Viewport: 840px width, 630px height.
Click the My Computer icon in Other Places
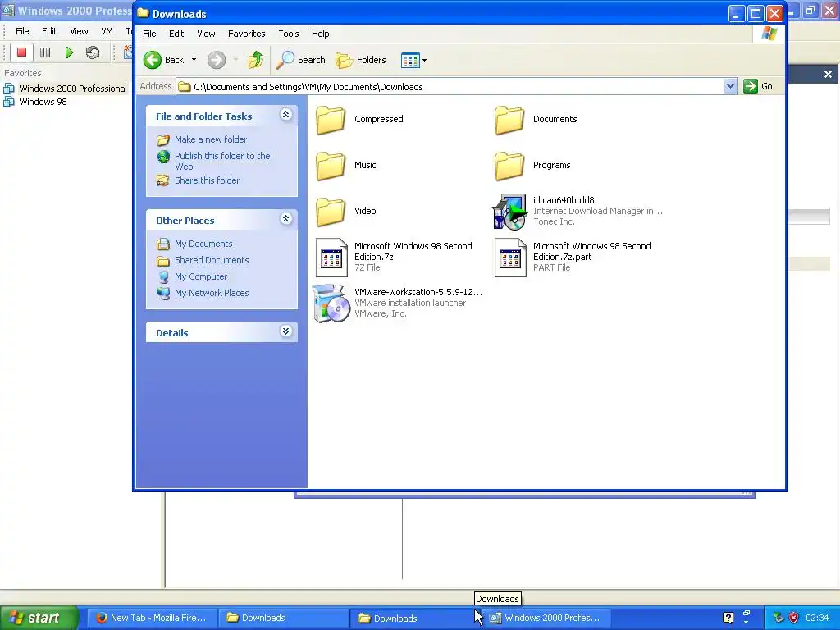(x=163, y=276)
